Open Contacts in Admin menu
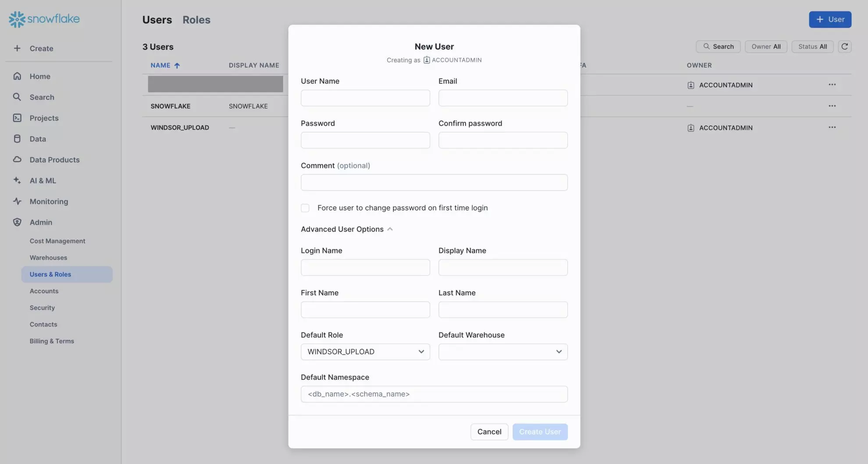Viewport: 868px width, 464px height. click(x=43, y=324)
